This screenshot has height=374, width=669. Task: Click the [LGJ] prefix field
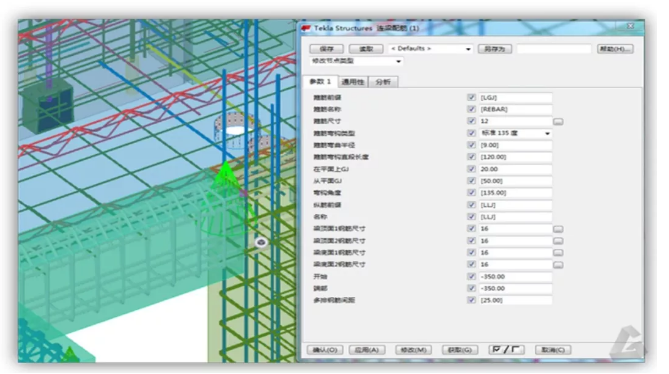[x=515, y=98]
